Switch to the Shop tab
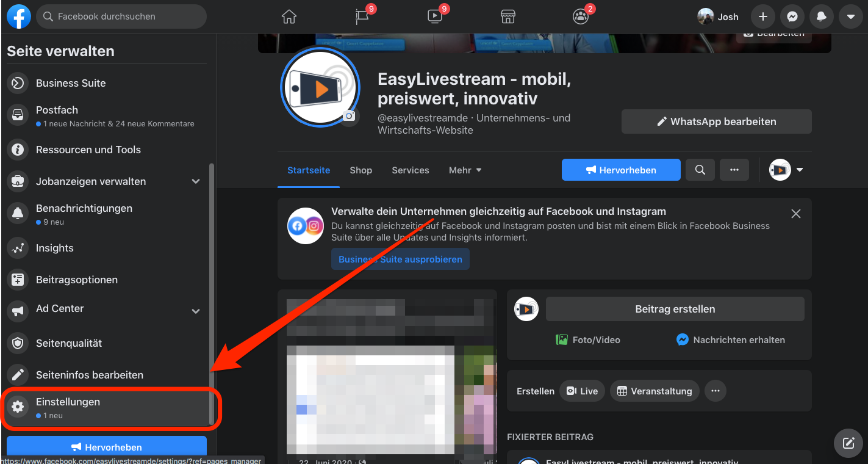The width and height of the screenshot is (868, 464). (x=360, y=170)
